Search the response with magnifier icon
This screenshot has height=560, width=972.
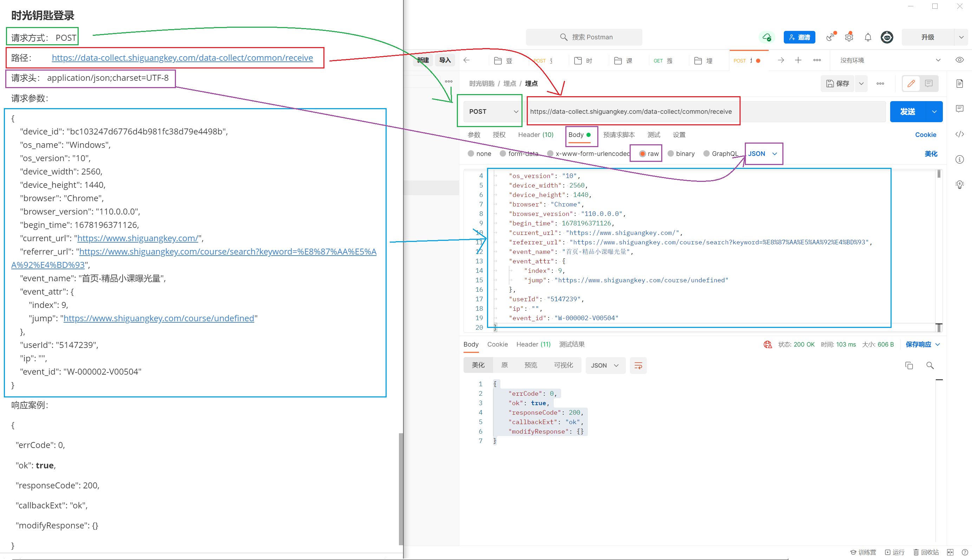930,365
